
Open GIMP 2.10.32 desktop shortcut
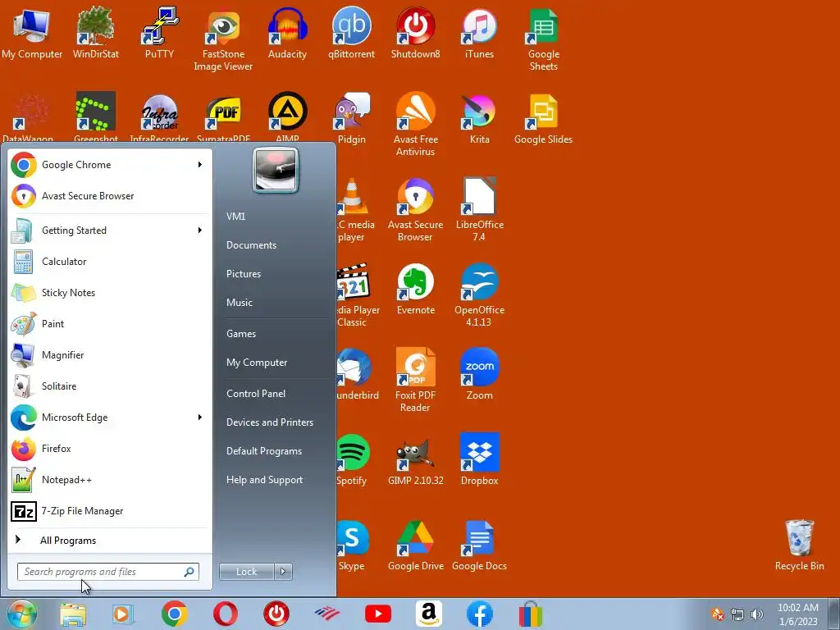tap(415, 459)
